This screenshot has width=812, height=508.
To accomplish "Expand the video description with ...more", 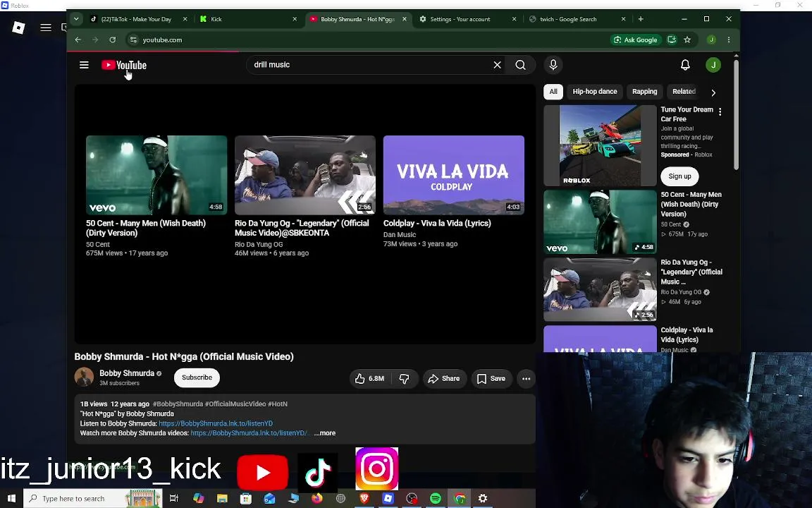I will [325, 433].
